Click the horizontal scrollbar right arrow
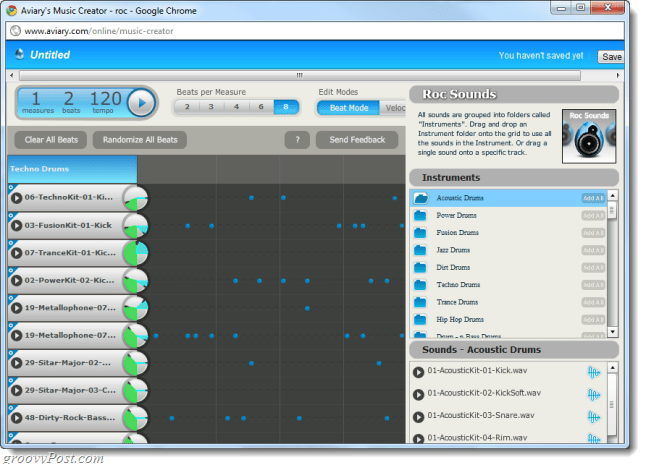 click(617, 75)
